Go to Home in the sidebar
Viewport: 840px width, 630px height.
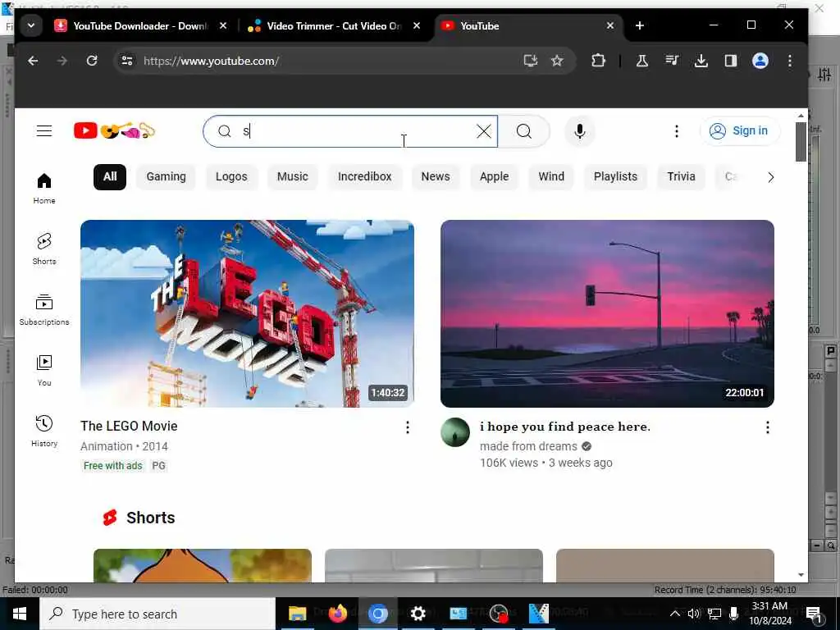coord(44,188)
